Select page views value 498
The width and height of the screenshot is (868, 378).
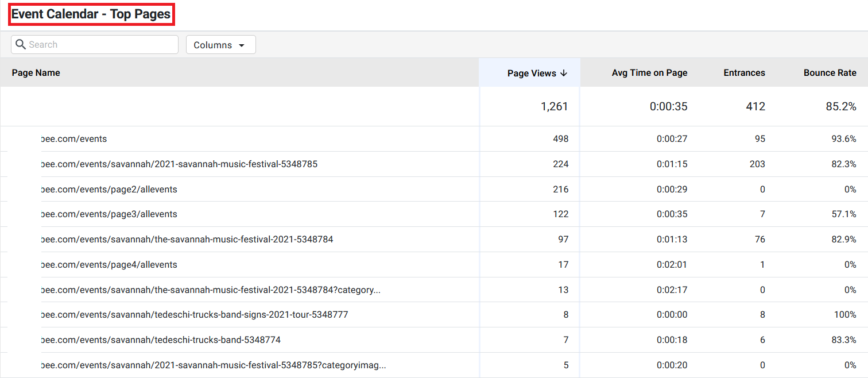tap(561, 139)
